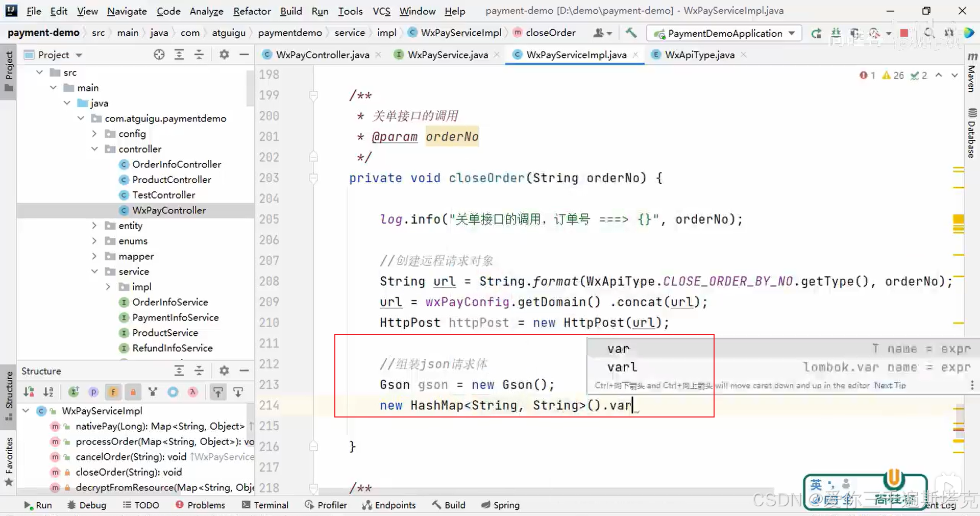Go to previous highlighted error arrow
980x516 pixels.
click(x=939, y=76)
